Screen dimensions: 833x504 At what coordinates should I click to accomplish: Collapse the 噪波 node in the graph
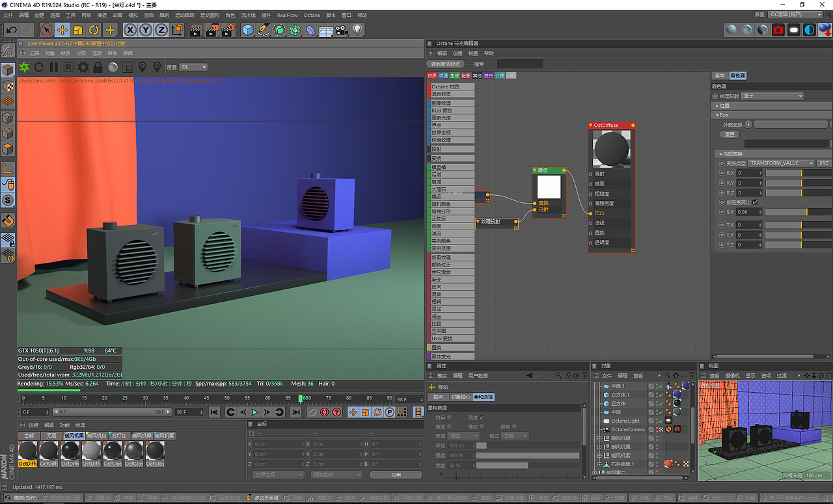tap(535, 170)
